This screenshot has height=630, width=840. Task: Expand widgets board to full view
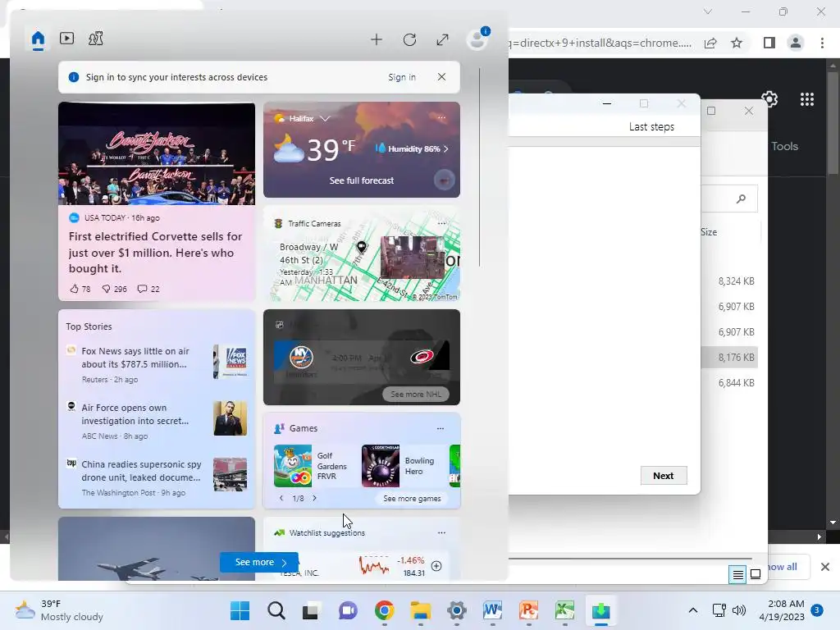(x=442, y=39)
